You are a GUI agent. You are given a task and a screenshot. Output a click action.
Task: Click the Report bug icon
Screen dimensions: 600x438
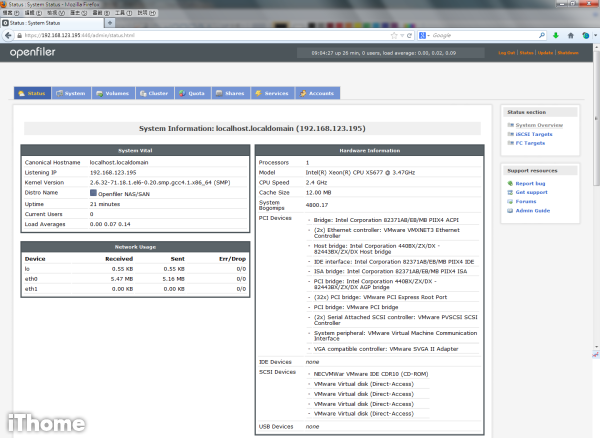pos(511,183)
